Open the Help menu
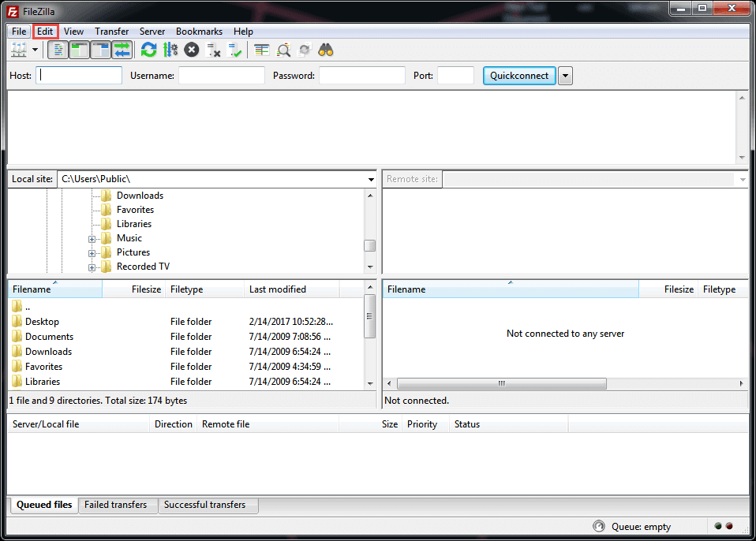Image resolution: width=756 pixels, height=541 pixels. pos(244,32)
